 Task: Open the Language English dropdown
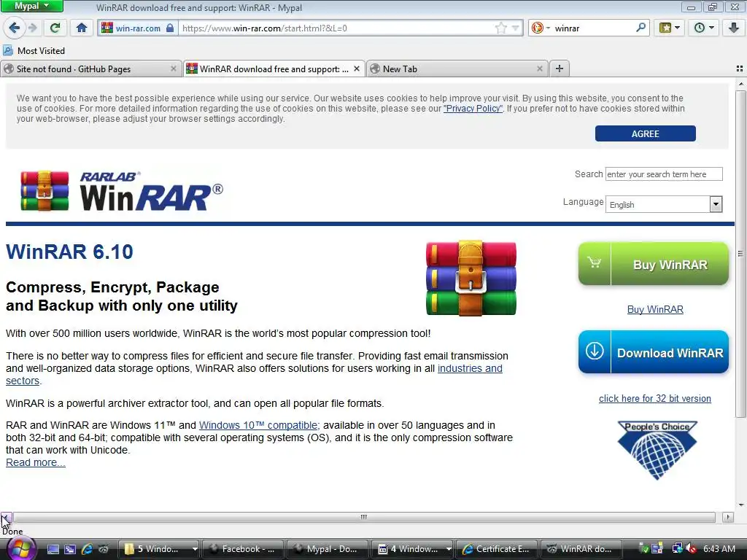[664, 204]
